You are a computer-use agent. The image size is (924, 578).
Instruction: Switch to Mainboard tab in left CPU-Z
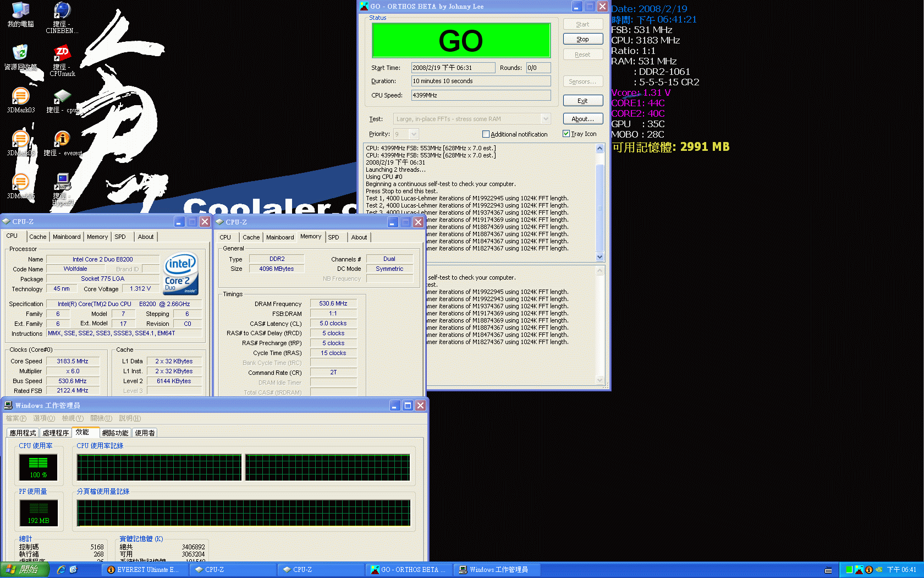click(67, 237)
